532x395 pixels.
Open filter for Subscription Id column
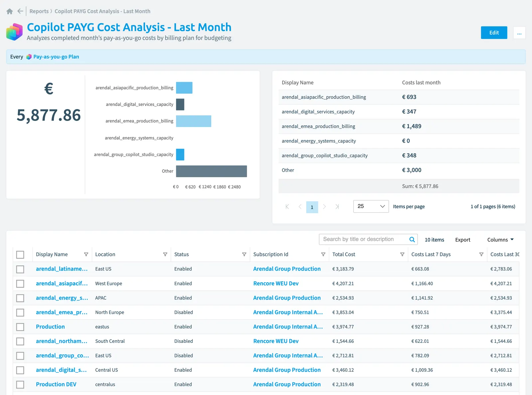323,254
